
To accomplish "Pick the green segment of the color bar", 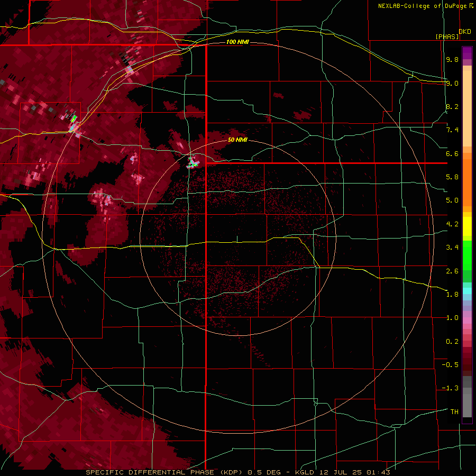I will coord(467,255).
